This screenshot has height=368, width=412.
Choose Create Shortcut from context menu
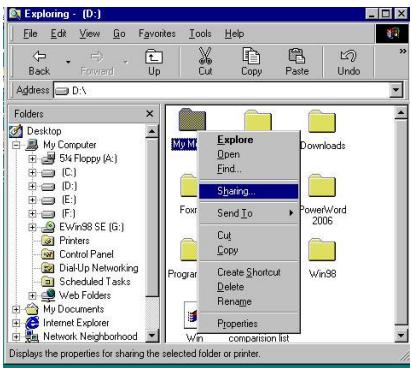pos(248,272)
